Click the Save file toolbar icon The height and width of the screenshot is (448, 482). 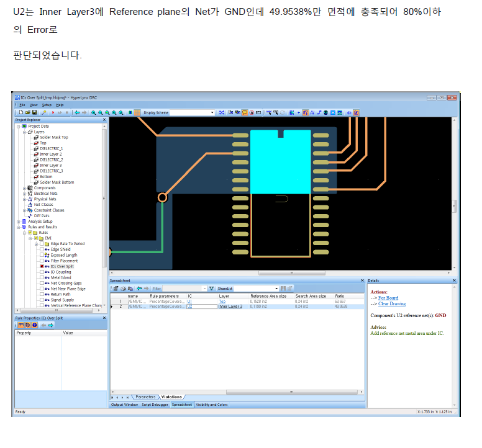coord(34,112)
